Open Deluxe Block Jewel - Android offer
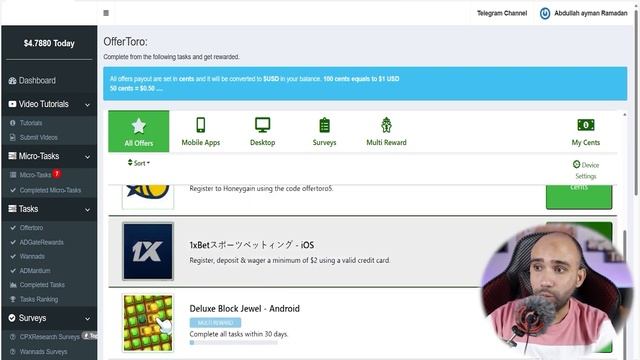The height and width of the screenshot is (360, 640). tap(244, 309)
